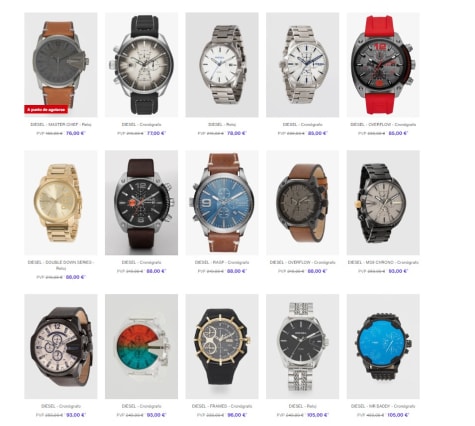Open the 'DIESEL - MR DADDY' product title
Screen dimensions: 475x426
point(383,406)
